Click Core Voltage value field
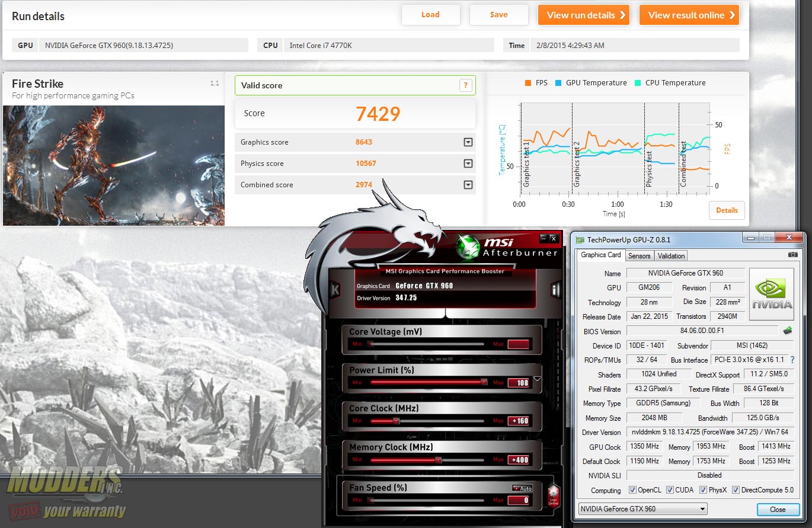The image size is (812, 528). click(x=519, y=344)
